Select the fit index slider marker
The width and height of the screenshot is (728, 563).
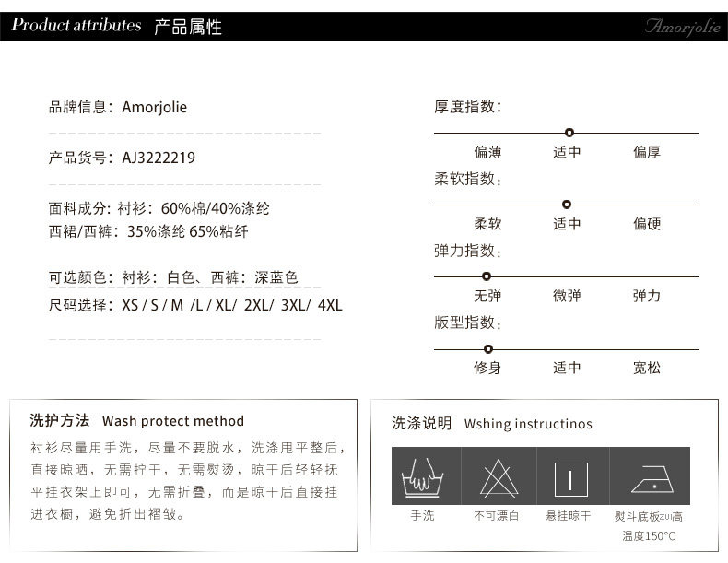pyautogui.click(x=487, y=348)
